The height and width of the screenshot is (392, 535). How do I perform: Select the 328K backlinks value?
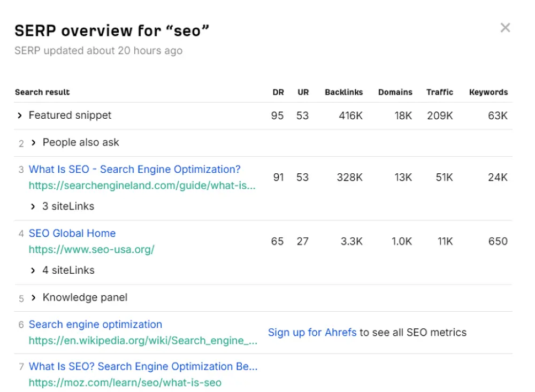tap(350, 178)
